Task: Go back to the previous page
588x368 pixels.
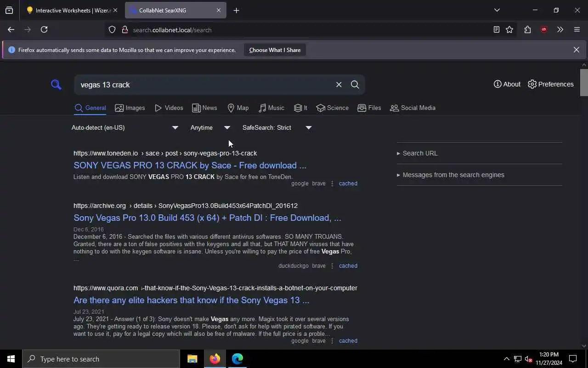Action: [x=11, y=29]
